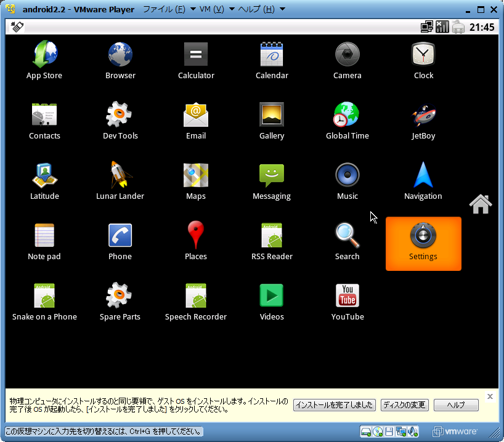Click the vmware logo in status bar
The height and width of the screenshot is (442, 504).
pyautogui.click(x=455, y=432)
